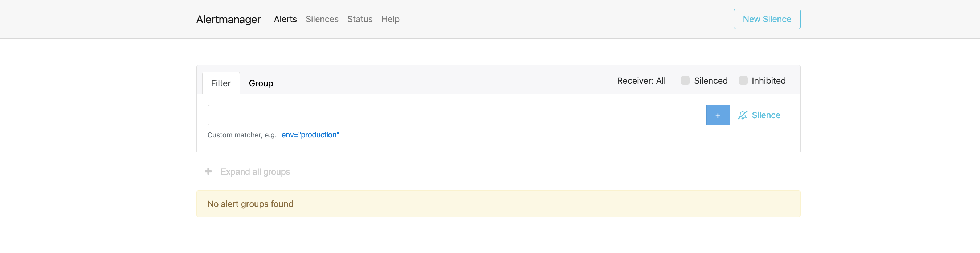Screen dimensions: 980x253
Task: Click the plus add-matcher button
Action: (718, 116)
